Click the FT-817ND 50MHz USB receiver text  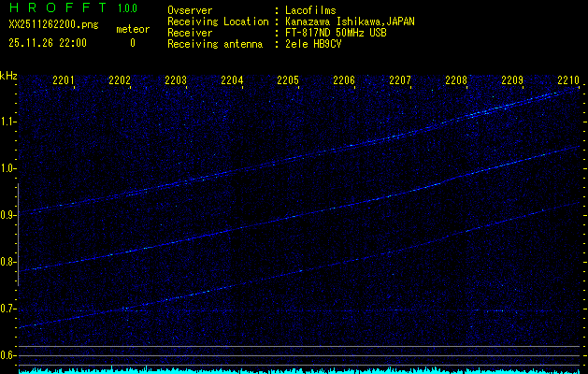(x=337, y=33)
